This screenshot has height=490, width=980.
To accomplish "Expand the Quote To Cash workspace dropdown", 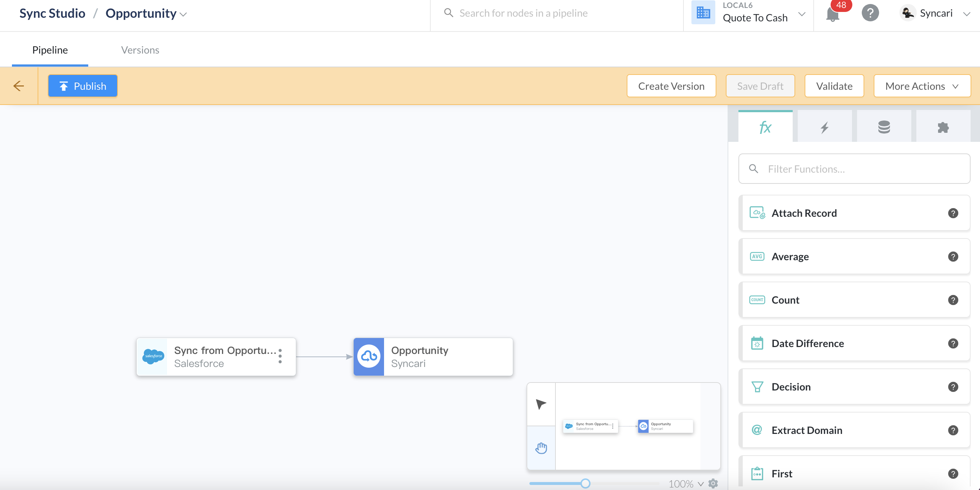I will tap(802, 14).
